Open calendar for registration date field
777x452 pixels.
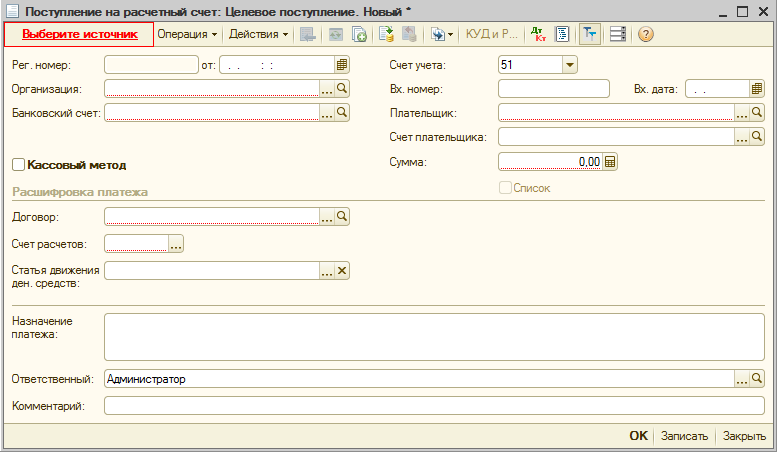(x=342, y=65)
